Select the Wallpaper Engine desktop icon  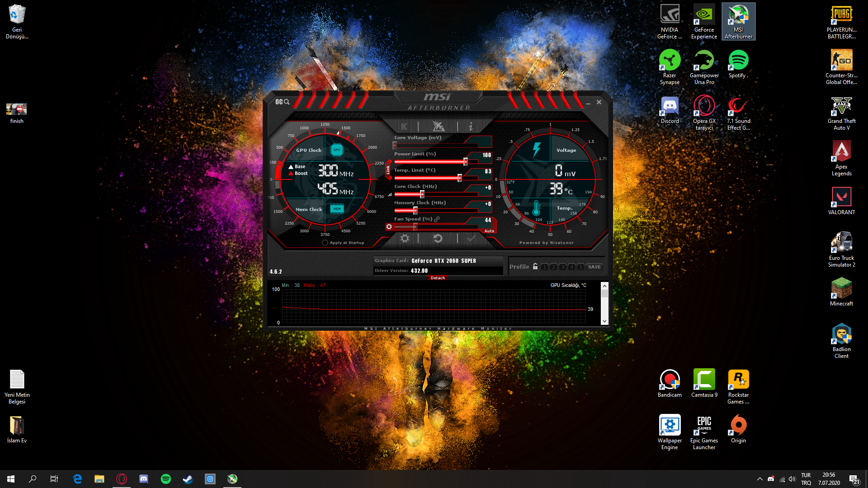[670, 432]
